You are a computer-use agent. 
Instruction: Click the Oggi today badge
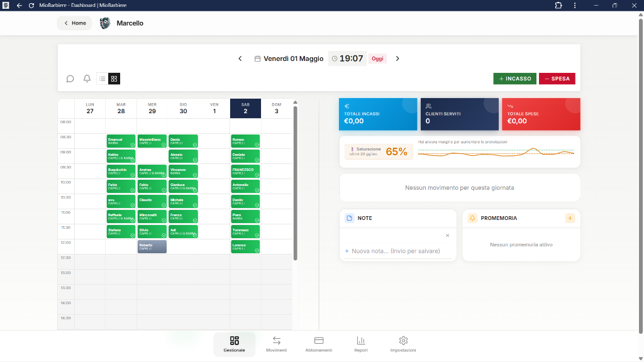(x=377, y=58)
